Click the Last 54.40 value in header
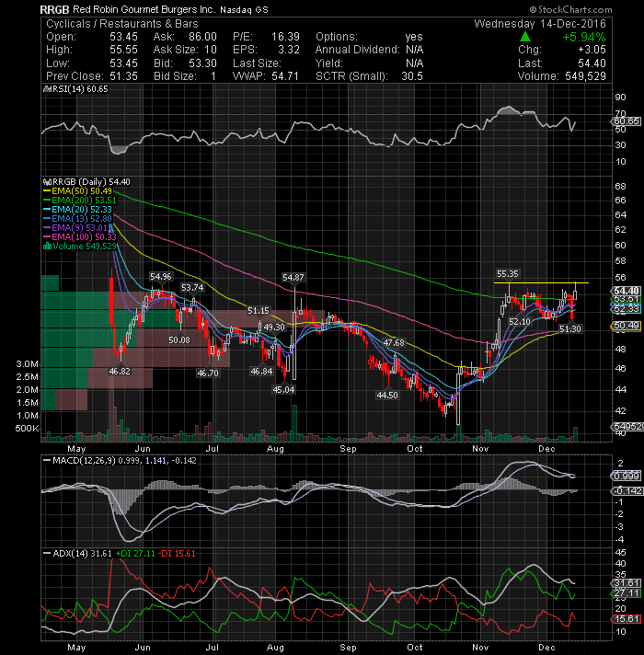This screenshot has height=655, width=644. pos(592,63)
